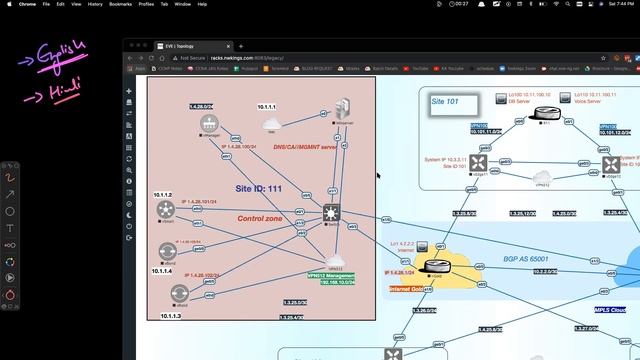Select the arrow drawing tool

pos(10,194)
